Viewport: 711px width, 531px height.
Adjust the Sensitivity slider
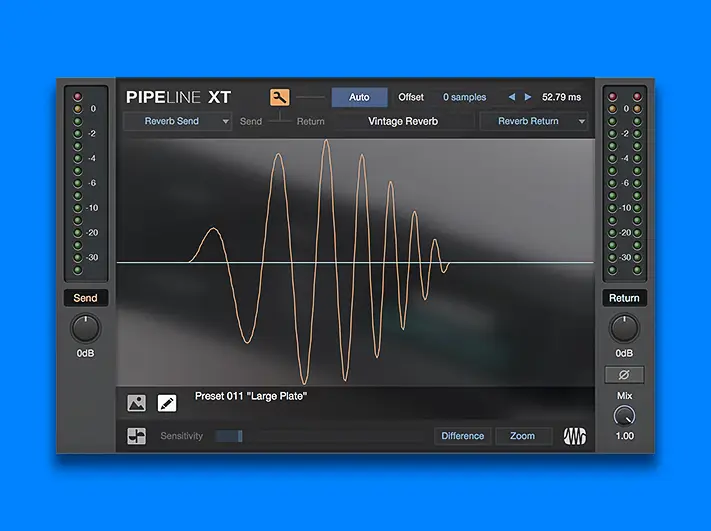[320, 436]
